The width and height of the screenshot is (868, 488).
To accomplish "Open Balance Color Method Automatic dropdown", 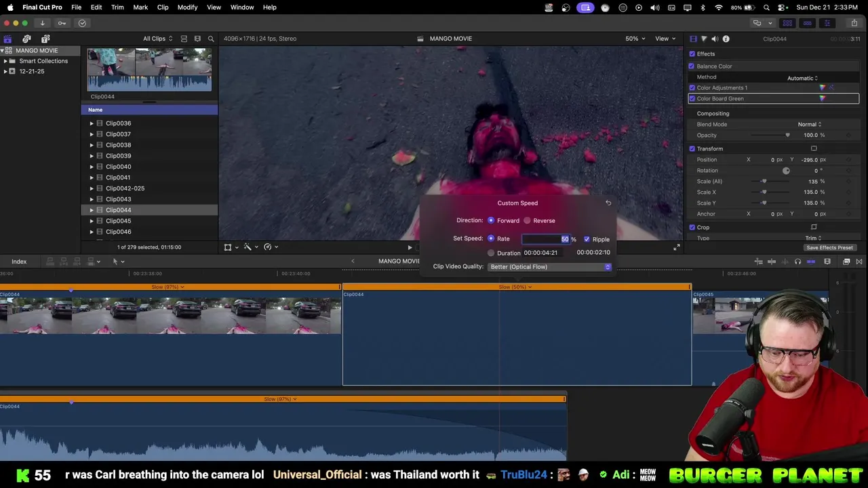I will click(803, 79).
